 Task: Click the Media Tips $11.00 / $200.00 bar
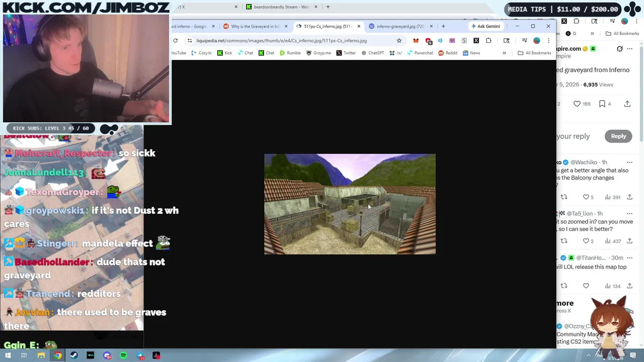coord(562,9)
